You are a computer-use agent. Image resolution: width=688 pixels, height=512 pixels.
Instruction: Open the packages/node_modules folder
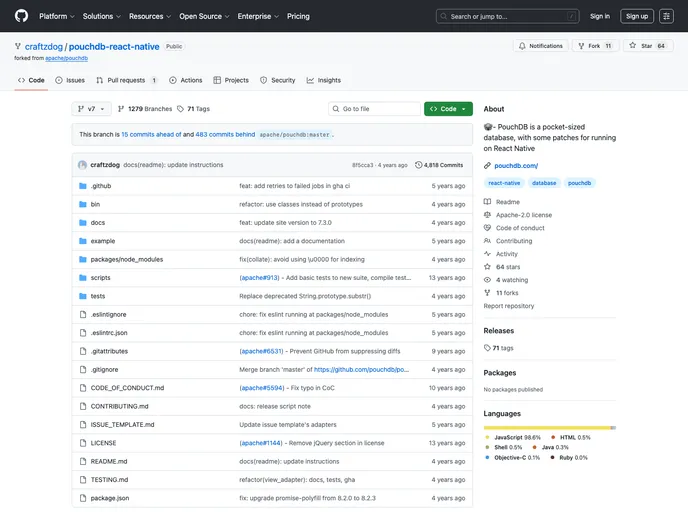click(127, 259)
